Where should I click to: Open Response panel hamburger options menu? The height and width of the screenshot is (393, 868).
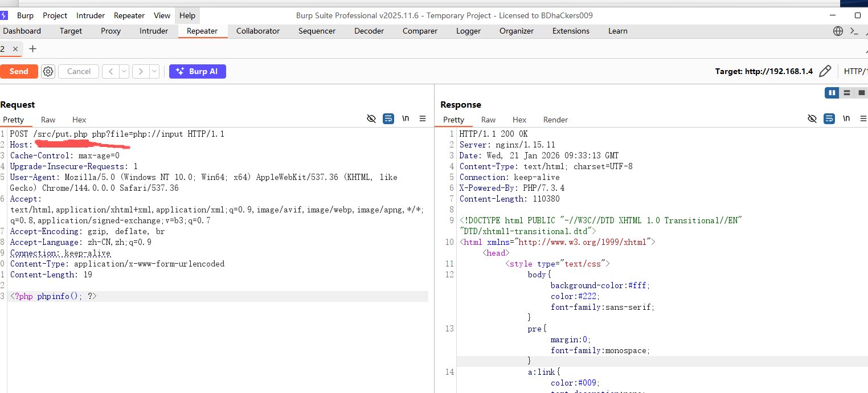click(x=863, y=118)
